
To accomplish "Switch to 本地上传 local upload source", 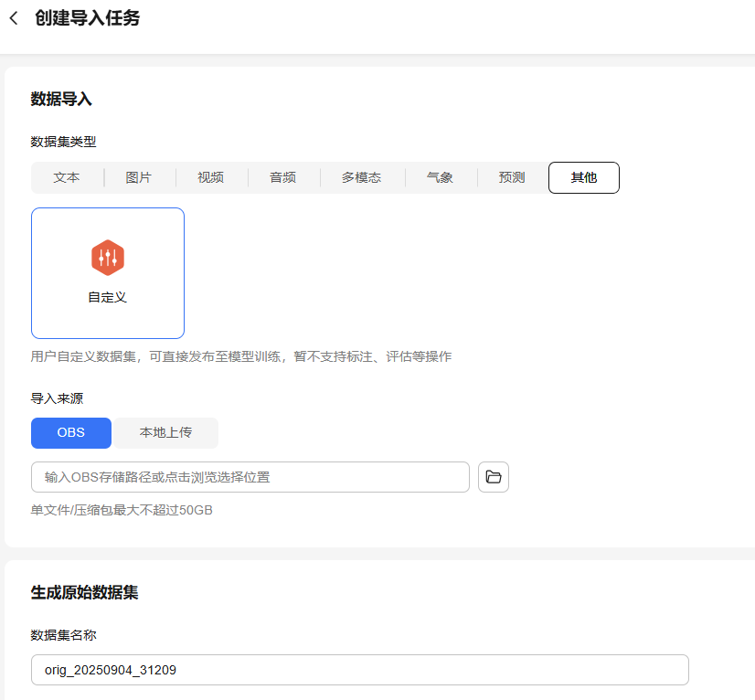I will click(x=165, y=433).
